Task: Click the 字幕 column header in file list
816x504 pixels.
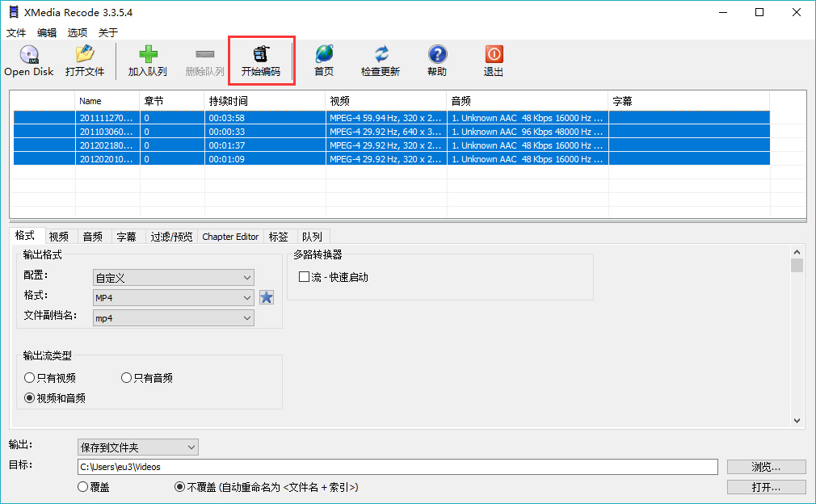Action: click(689, 101)
